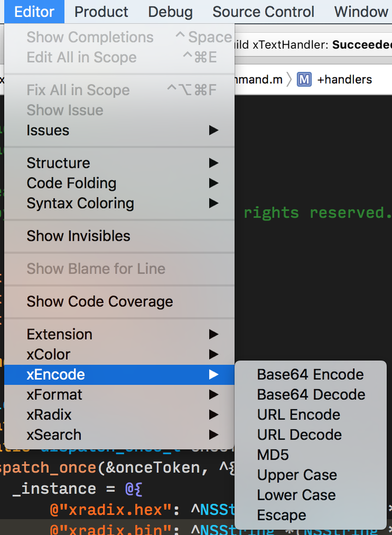Image resolution: width=392 pixels, height=535 pixels.
Task: Choose Base64 Encode from xEncode submenu
Action: (310, 375)
